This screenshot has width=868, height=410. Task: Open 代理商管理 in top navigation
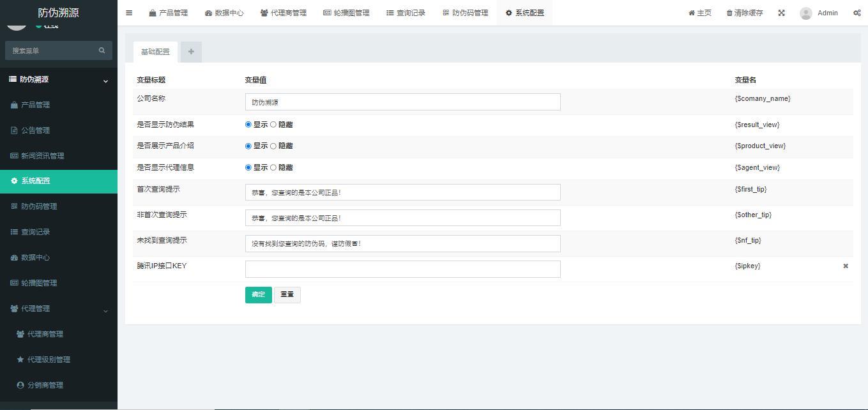pyautogui.click(x=284, y=13)
